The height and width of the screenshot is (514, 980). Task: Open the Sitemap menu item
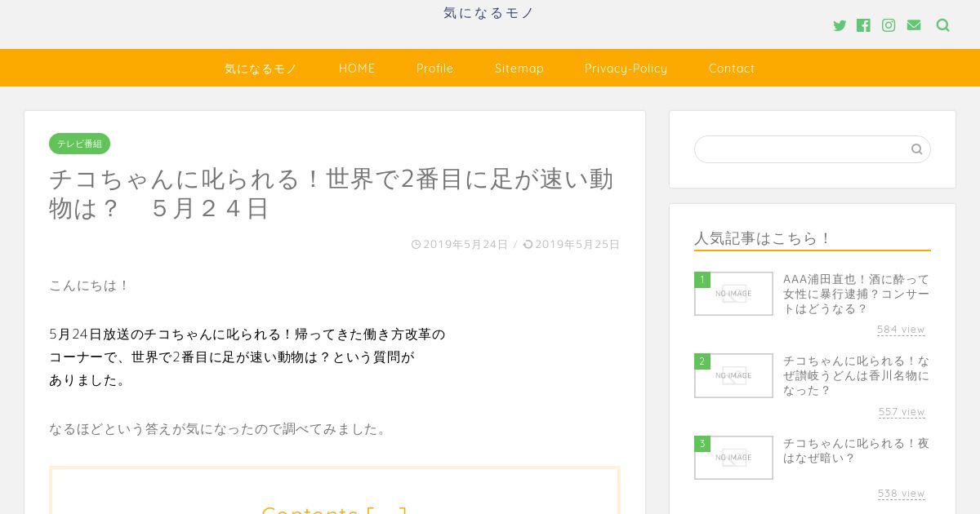(519, 69)
